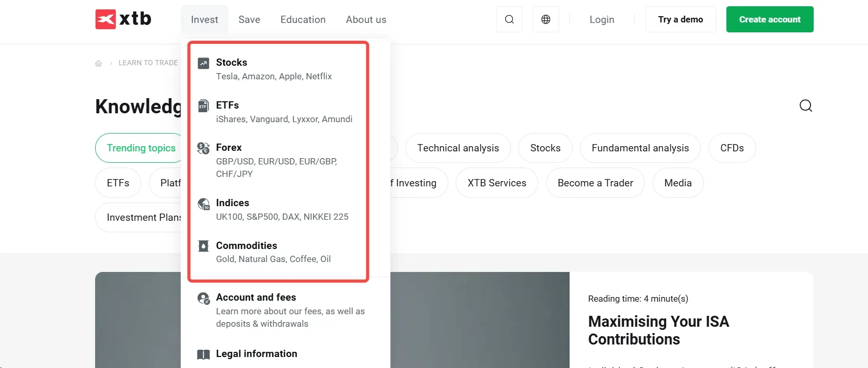
Task: Select the Technical analysis topic
Action: pos(458,148)
